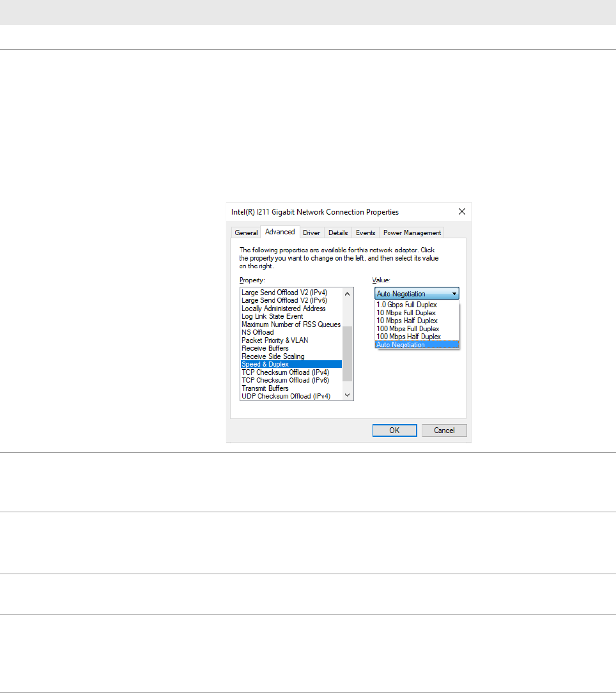The width and height of the screenshot is (616, 693).
Task: Select NS Offload property
Action: [x=291, y=332]
